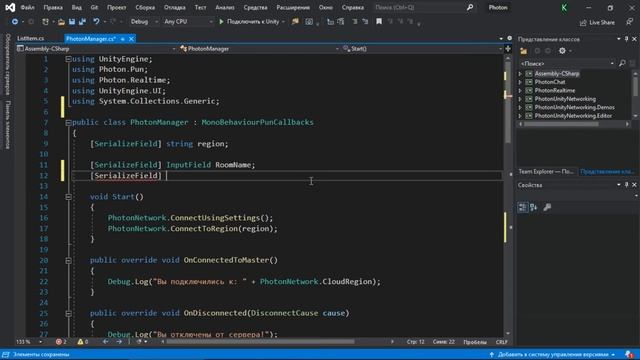The height and width of the screenshot is (360, 640).
Task: Collapse the using directives block at line 1
Action: click(x=69, y=59)
